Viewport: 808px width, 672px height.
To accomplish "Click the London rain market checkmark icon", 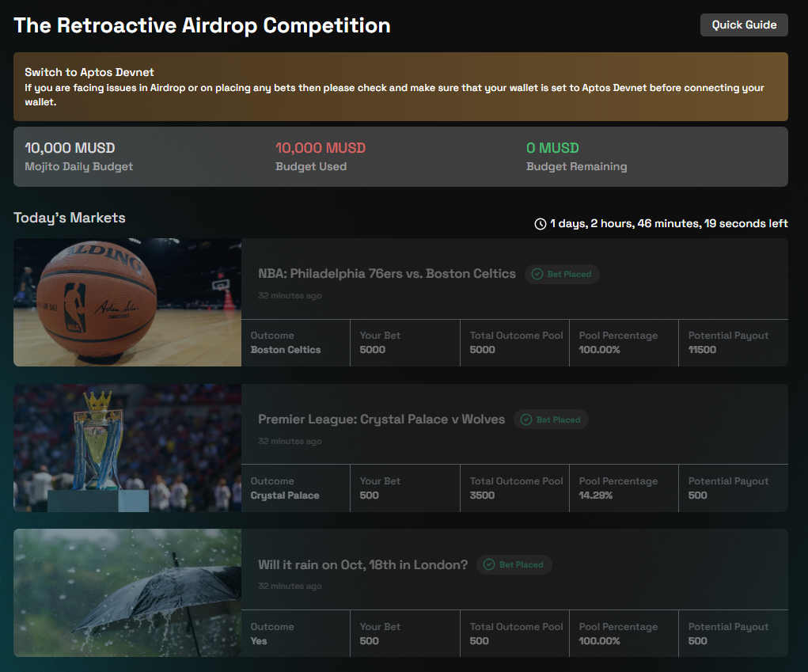I will [489, 565].
